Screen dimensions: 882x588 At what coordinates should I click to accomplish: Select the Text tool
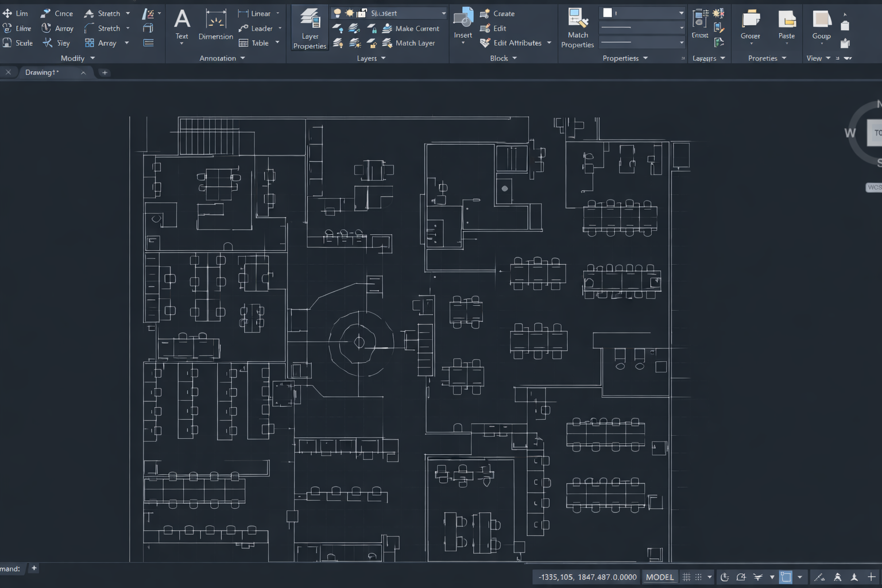[x=182, y=24]
